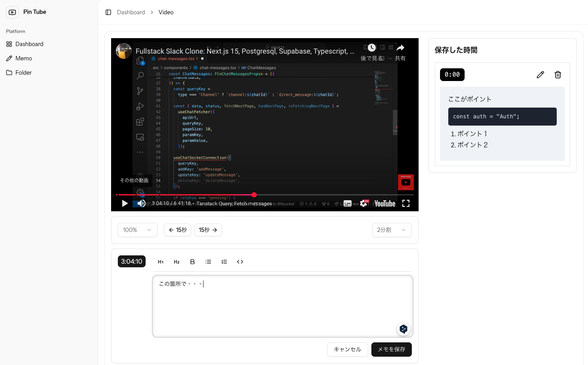
Task: Toggle video subtitles button
Action: [x=348, y=203]
